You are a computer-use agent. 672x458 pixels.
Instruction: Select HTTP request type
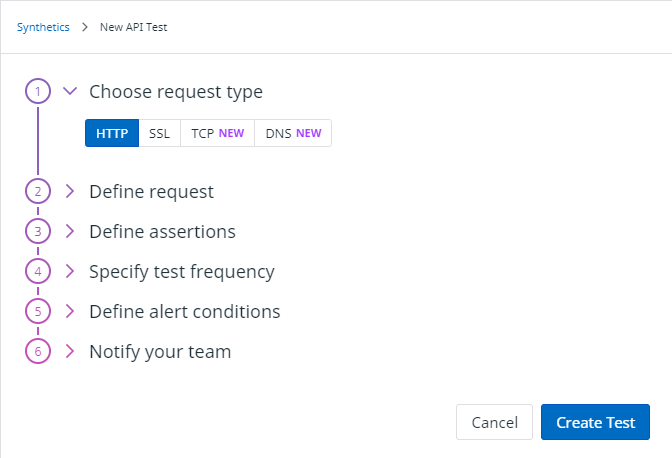pyautogui.click(x=112, y=133)
